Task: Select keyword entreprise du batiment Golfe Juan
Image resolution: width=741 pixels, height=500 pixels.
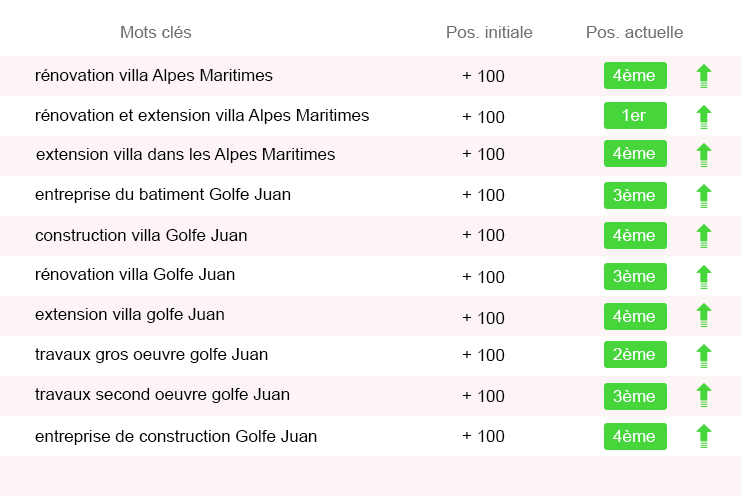Action: click(163, 195)
